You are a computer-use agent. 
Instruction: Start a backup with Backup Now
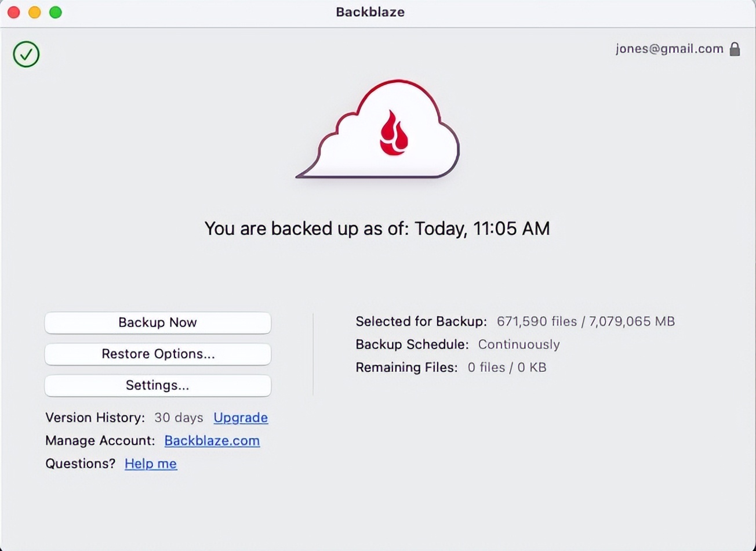(x=158, y=323)
